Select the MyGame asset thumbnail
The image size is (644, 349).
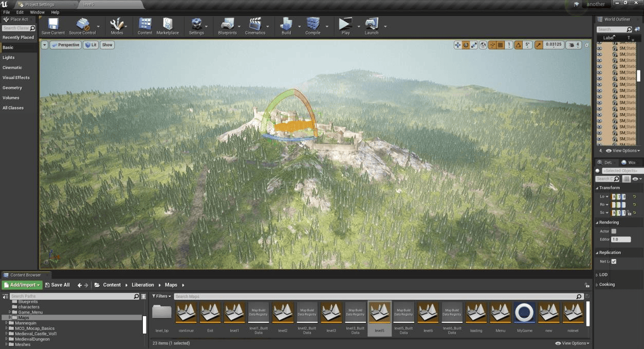point(524,318)
